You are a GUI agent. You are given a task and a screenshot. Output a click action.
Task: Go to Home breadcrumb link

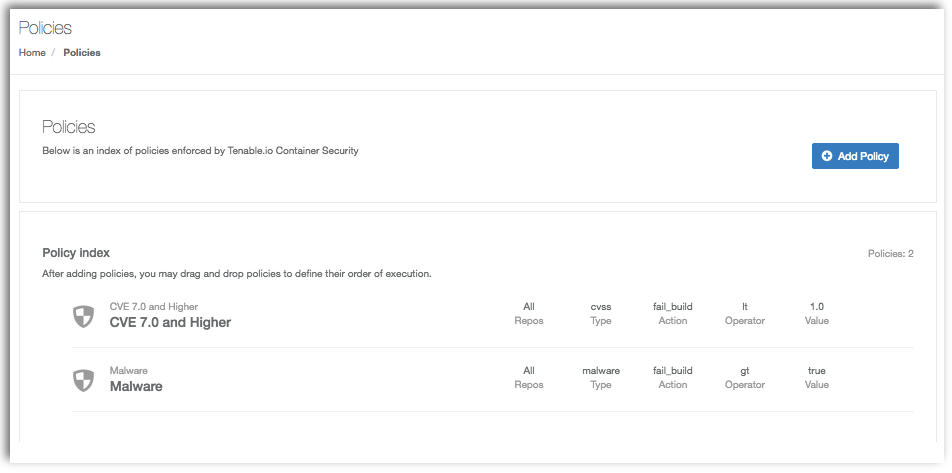click(32, 53)
